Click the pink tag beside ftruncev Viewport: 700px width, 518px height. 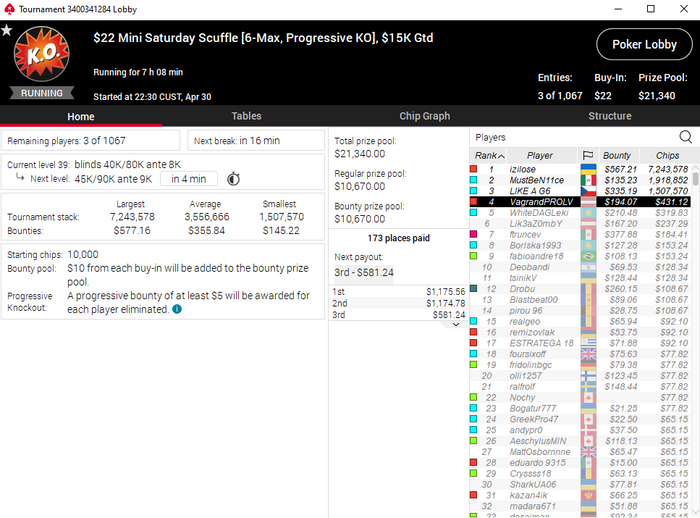474,234
